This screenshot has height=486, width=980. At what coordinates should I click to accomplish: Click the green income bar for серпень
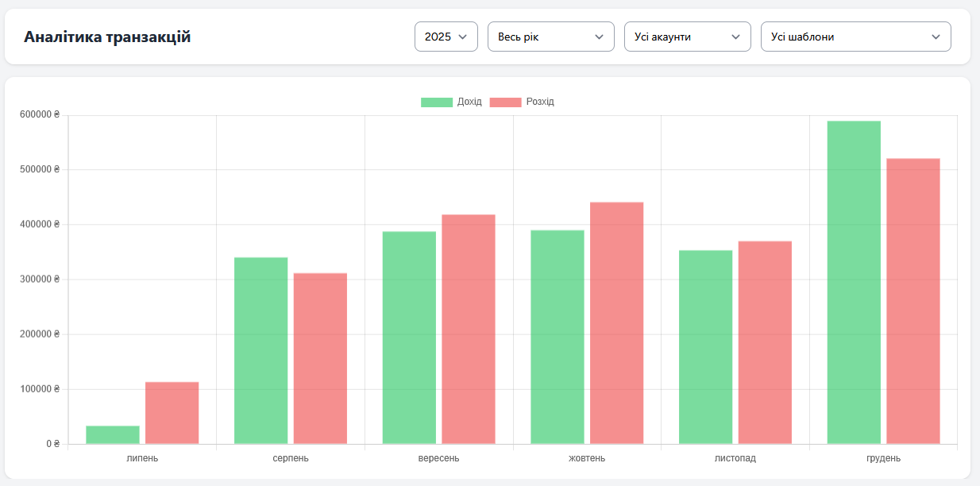coord(261,349)
